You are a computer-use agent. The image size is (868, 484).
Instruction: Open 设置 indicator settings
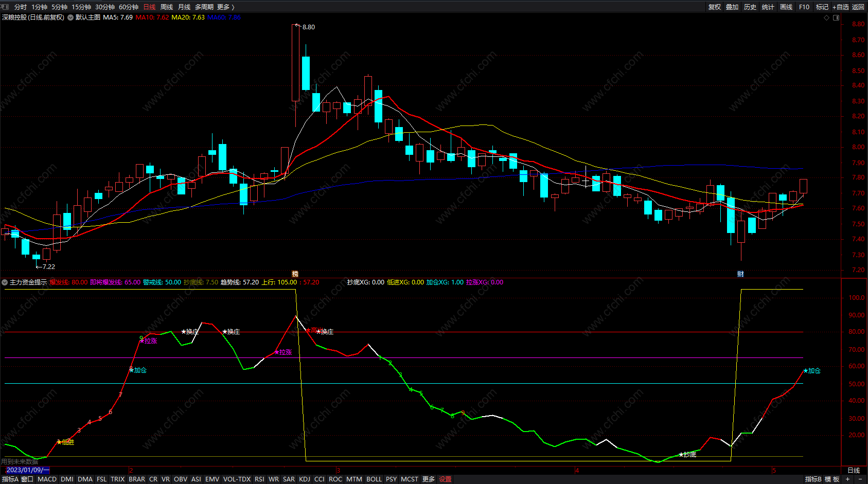[445, 479]
